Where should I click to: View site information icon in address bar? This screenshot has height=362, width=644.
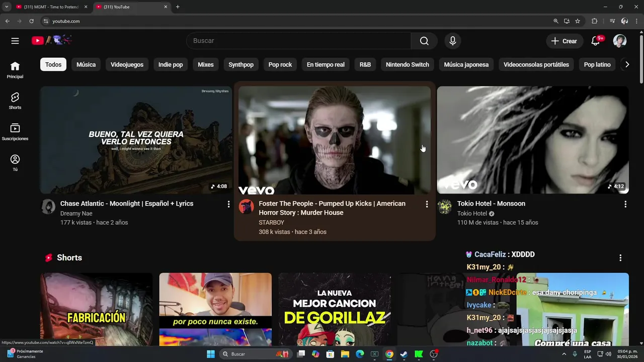pyautogui.click(x=46, y=21)
